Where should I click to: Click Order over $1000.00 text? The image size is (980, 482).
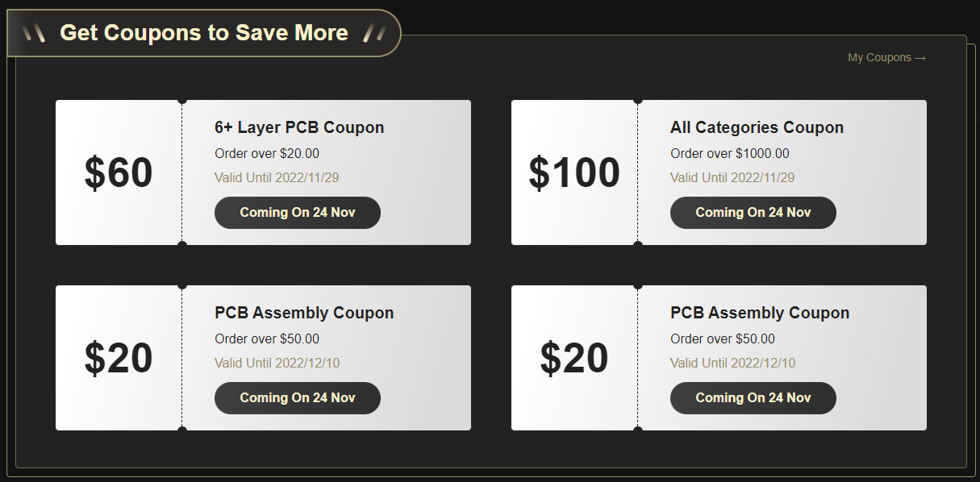(x=730, y=154)
